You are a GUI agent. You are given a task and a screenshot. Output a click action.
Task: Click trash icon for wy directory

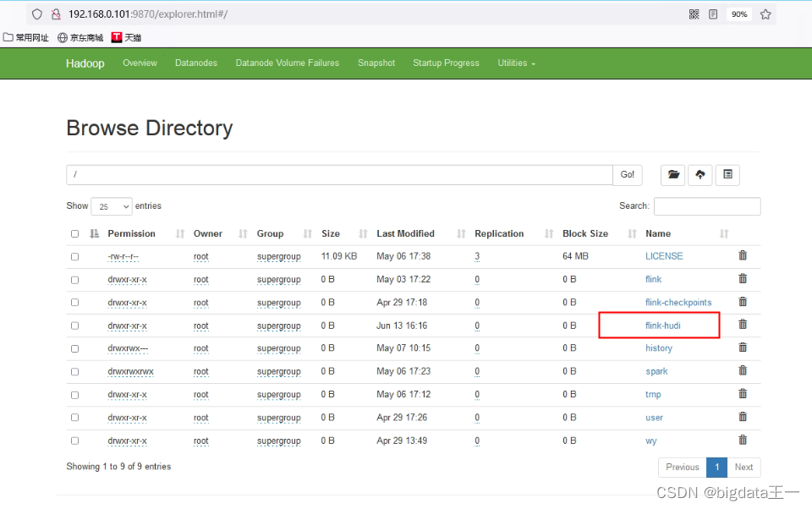click(743, 440)
